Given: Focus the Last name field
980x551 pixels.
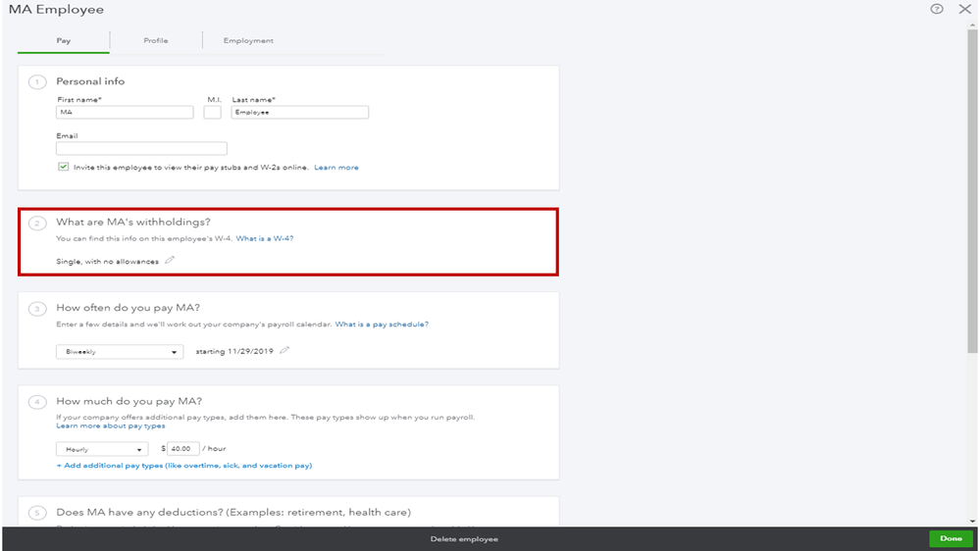Looking at the screenshot, I should coord(300,113).
